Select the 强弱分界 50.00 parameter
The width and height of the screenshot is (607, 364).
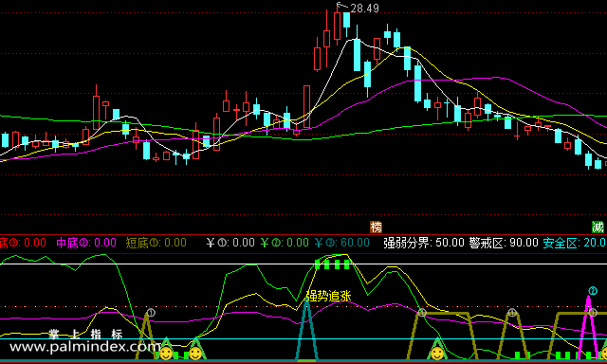tap(424, 243)
